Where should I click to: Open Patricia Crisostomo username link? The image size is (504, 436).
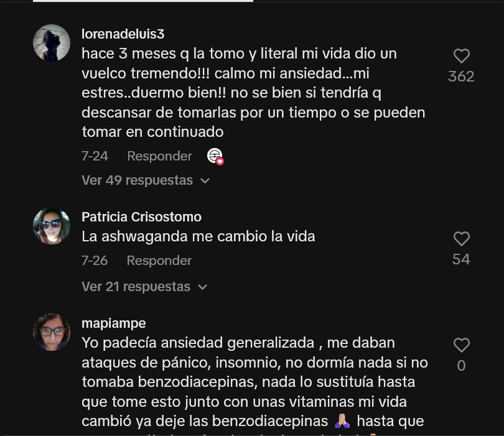click(x=141, y=217)
